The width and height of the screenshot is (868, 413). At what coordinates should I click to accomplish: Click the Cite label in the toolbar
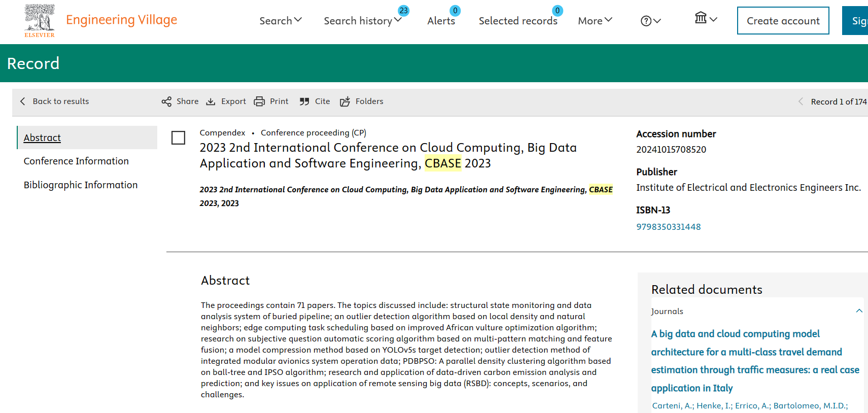[322, 101]
